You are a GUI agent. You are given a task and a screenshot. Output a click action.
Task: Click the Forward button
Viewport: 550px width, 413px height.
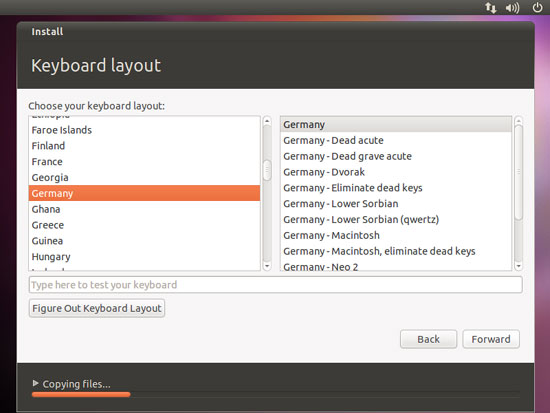click(x=491, y=339)
